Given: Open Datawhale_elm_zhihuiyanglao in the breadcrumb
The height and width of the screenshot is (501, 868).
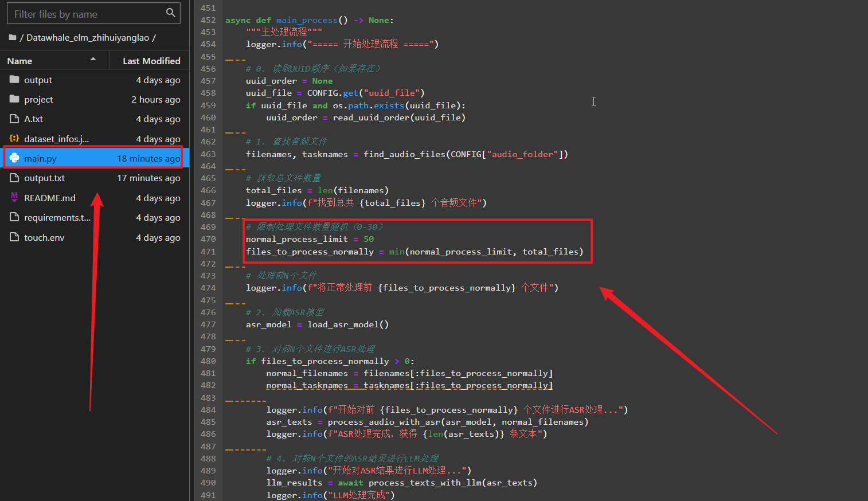Looking at the screenshot, I should [x=88, y=37].
